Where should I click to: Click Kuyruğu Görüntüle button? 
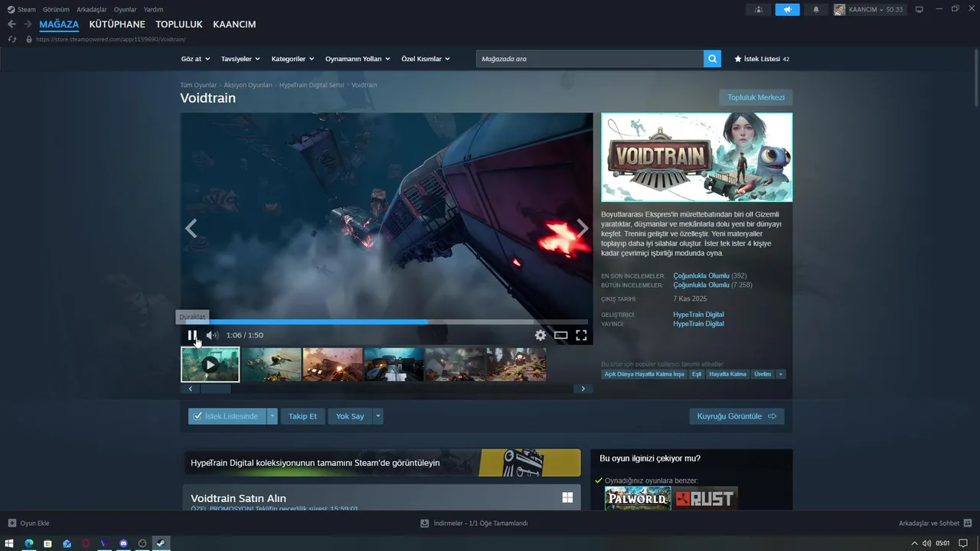(x=737, y=416)
